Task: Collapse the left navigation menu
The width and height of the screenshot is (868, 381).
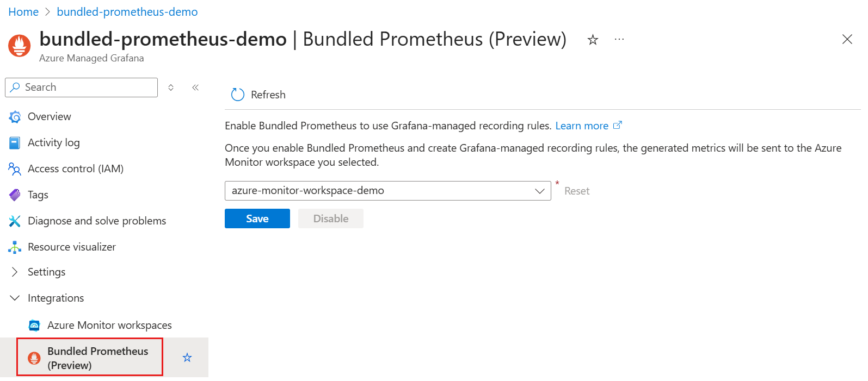Action: (x=195, y=87)
